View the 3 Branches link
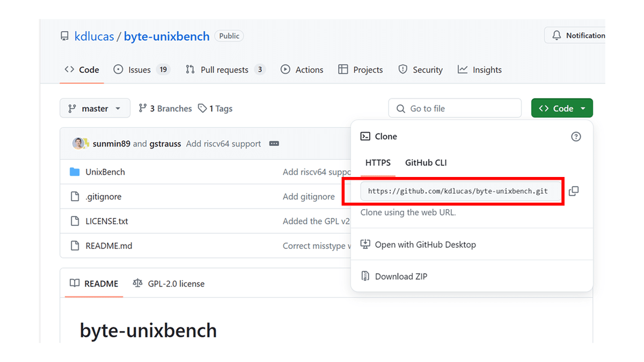Screen dimensions: 644x362 165,108
